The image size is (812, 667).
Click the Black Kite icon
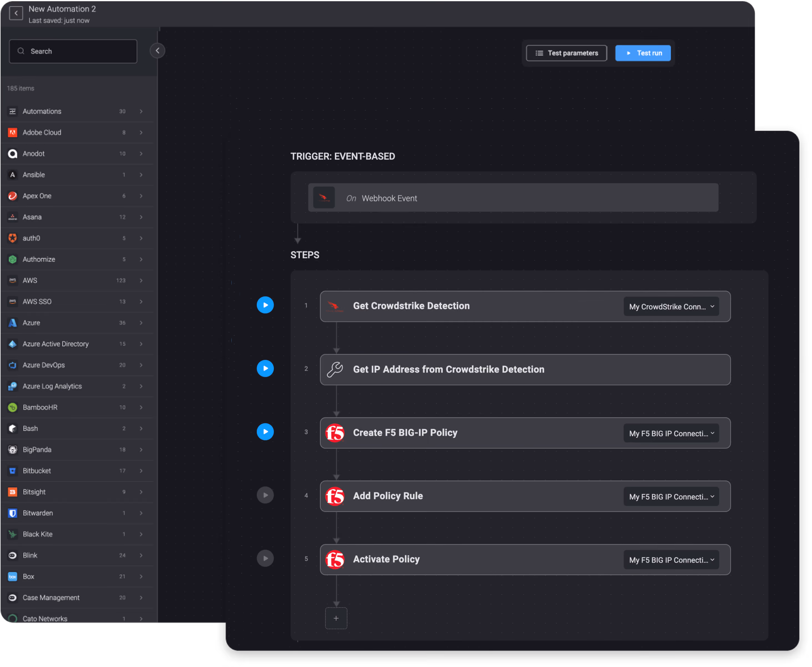(13, 534)
